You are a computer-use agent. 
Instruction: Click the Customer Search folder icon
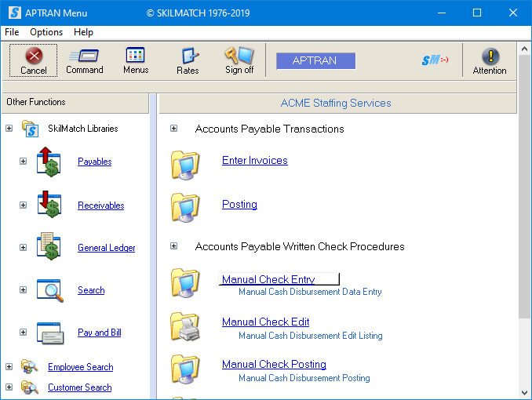pyautogui.click(x=30, y=387)
